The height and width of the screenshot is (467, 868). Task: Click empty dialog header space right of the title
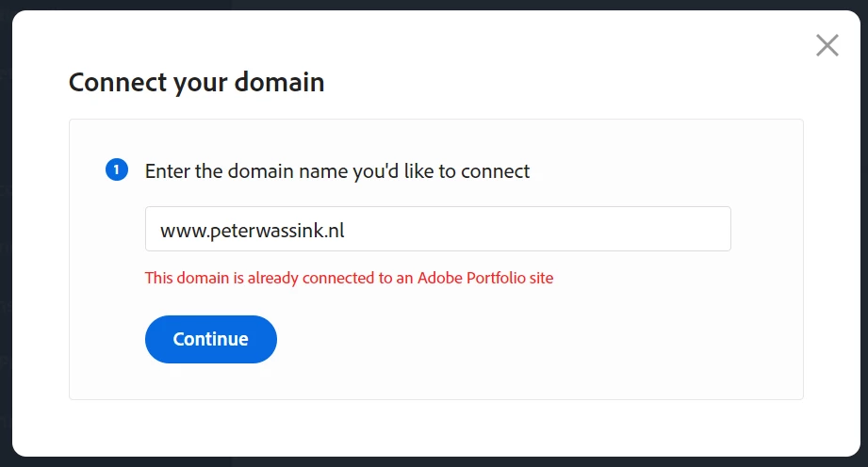(x=565, y=83)
